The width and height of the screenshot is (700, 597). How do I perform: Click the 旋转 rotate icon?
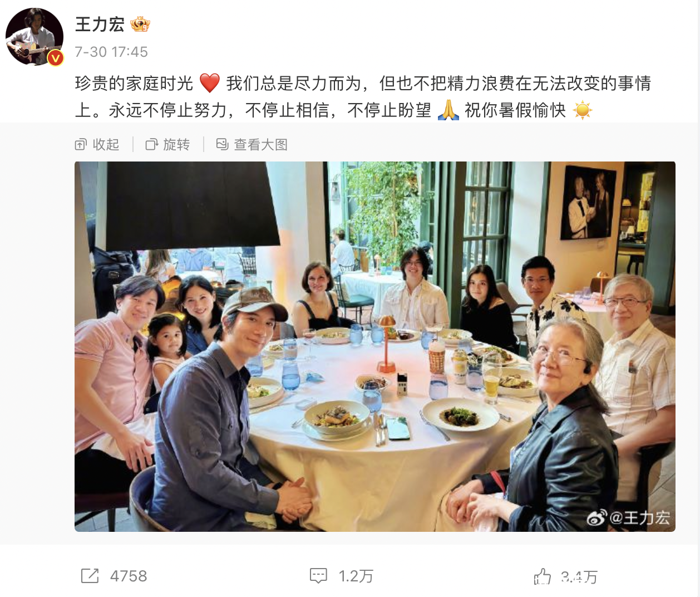pos(151,145)
